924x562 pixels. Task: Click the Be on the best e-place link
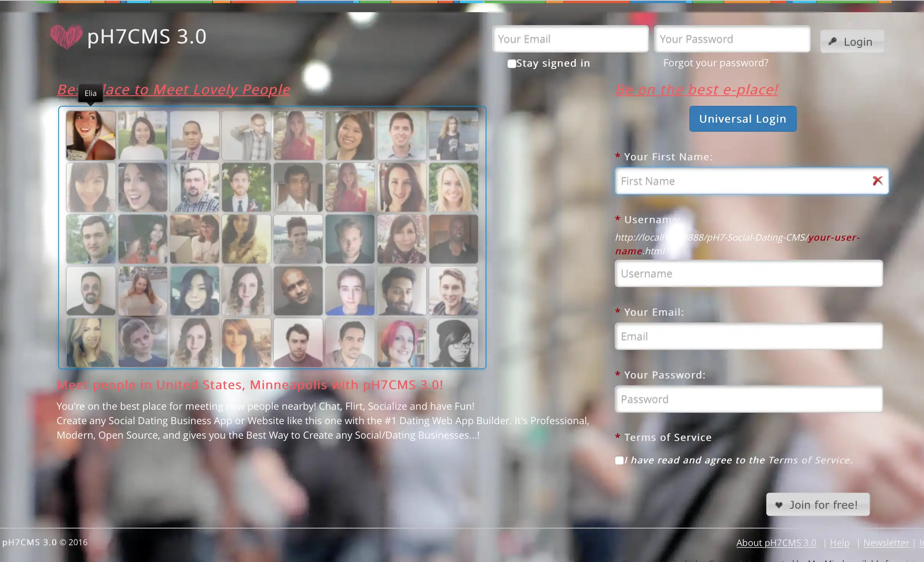tap(695, 88)
